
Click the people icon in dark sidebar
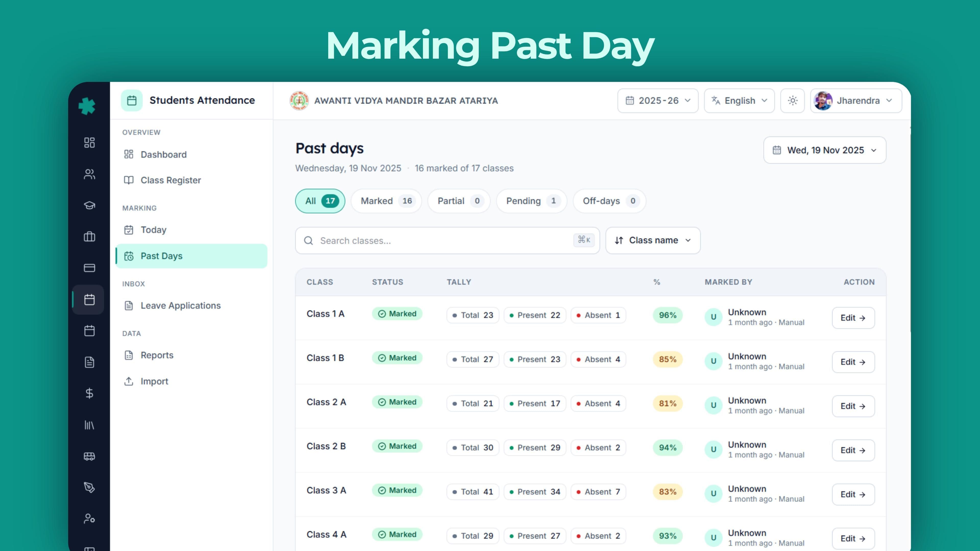(x=89, y=174)
